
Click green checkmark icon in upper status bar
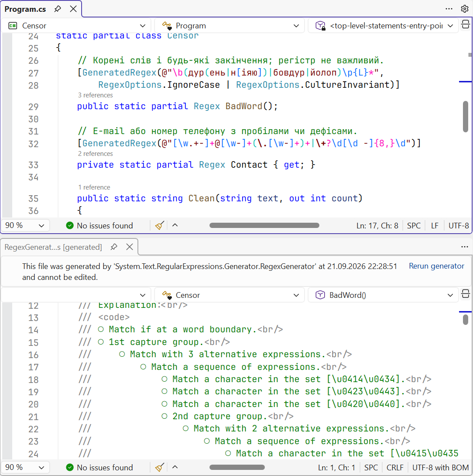click(70, 225)
